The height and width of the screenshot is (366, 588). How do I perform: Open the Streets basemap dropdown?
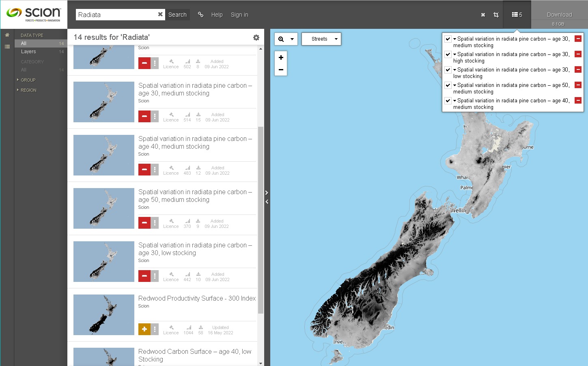point(321,39)
